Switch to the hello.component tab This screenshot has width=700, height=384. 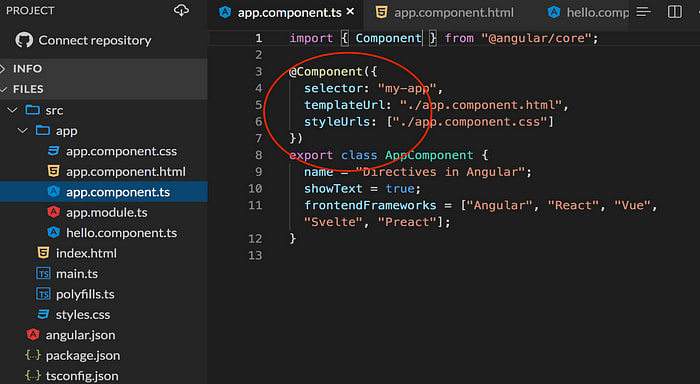click(588, 13)
